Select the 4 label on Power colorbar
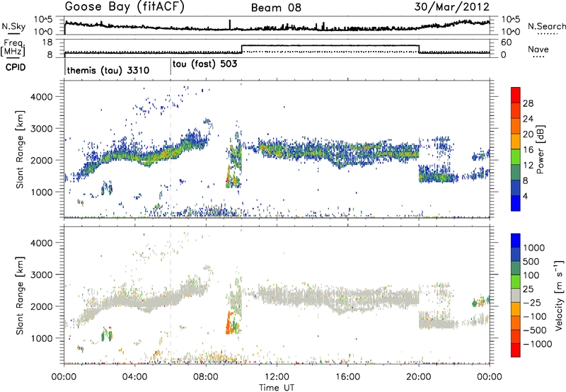The width and height of the screenshot is (566, 392). point(525,196)
